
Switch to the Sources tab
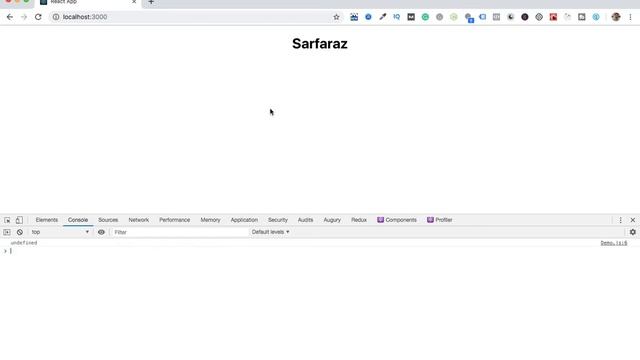(108, 220)
